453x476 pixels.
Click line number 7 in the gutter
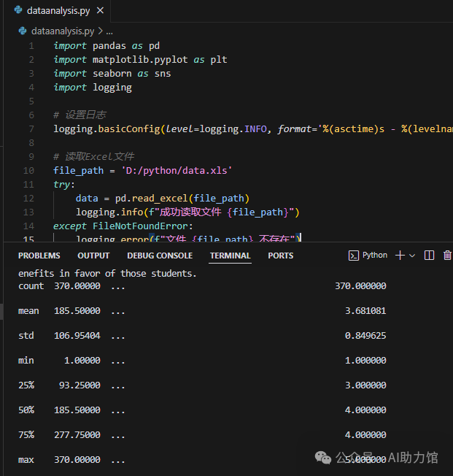click(31, 129)
